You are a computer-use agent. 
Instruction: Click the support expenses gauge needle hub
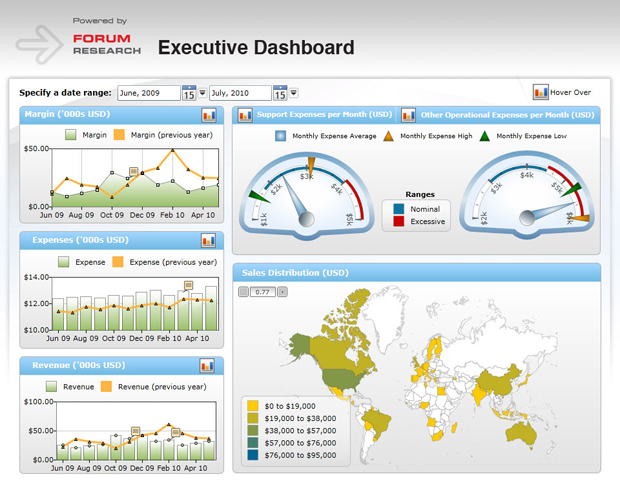[x=306, y=219]
